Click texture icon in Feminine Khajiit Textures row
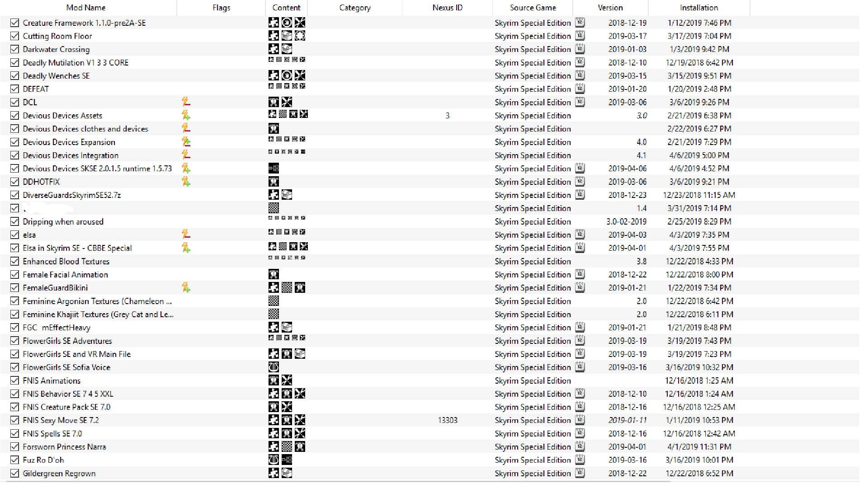This screenshot has width=868, height=488. pyautogui.click(x=274, y=314)
